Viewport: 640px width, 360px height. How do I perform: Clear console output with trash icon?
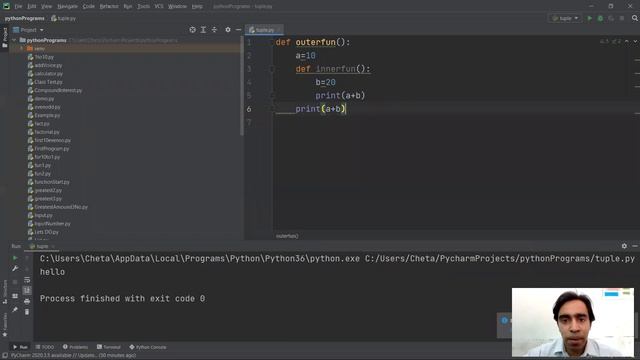[27, 312]
